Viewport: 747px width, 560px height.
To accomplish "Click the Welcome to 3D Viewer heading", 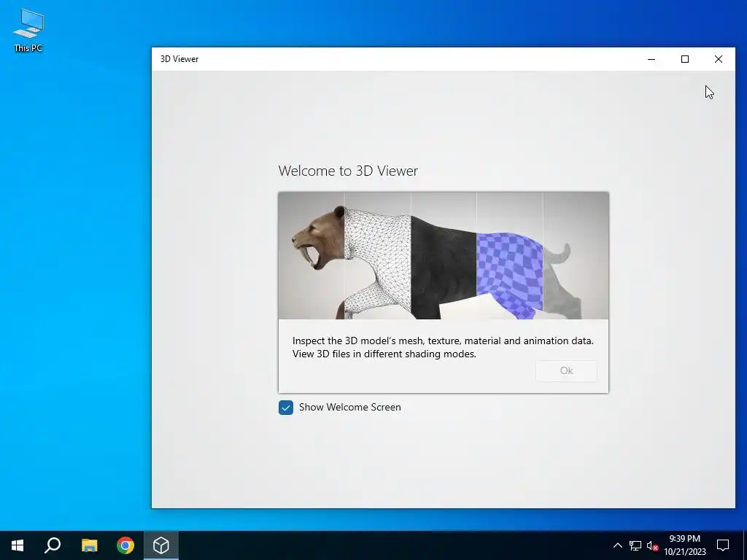I will (348, 171).
